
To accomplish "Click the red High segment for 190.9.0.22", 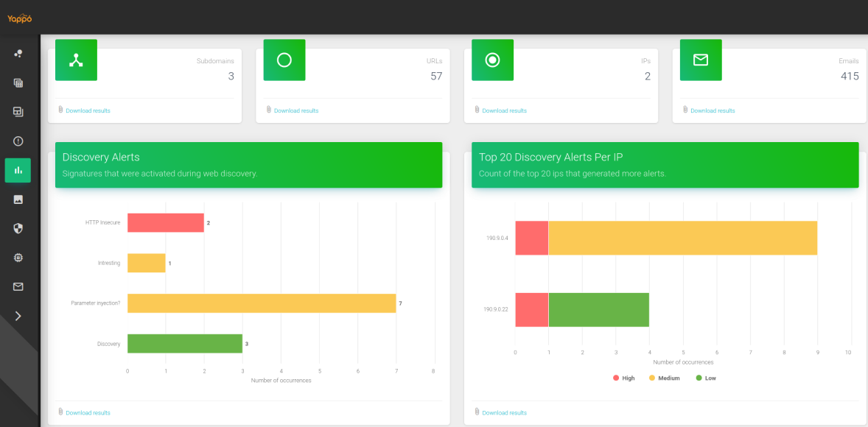I will pos(532,310).
